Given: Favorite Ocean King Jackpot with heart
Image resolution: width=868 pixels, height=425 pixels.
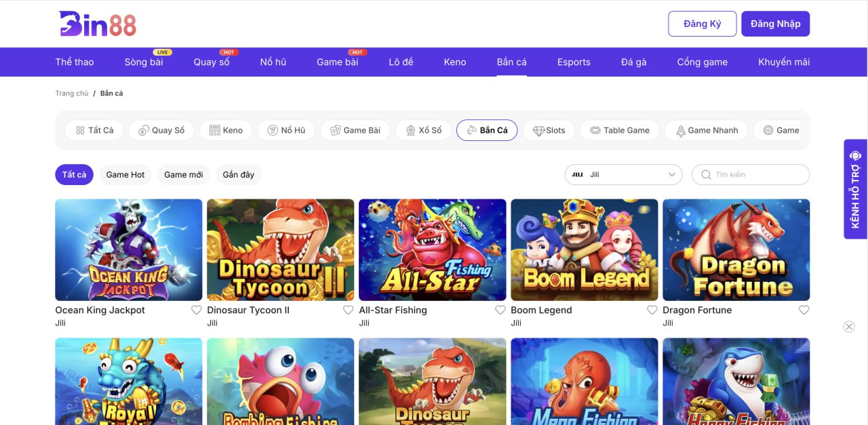Looking at the screenshot, I should click(196, 310).
